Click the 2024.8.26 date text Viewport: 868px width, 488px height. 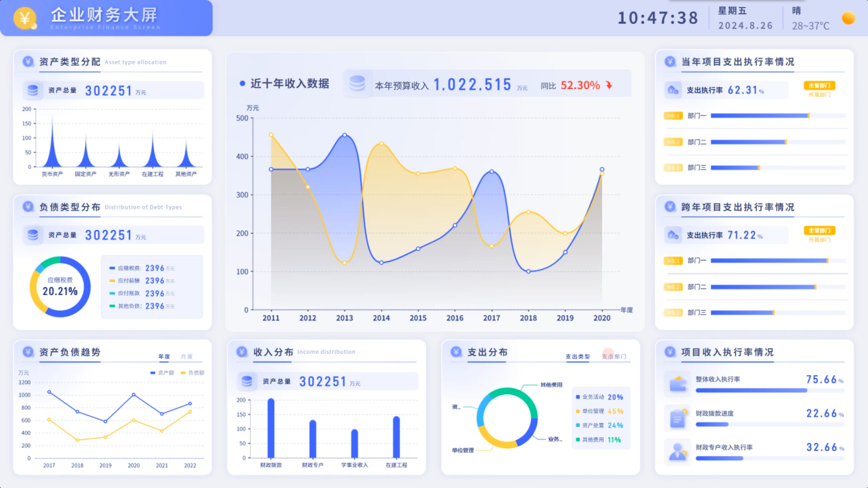pos(745,26)
